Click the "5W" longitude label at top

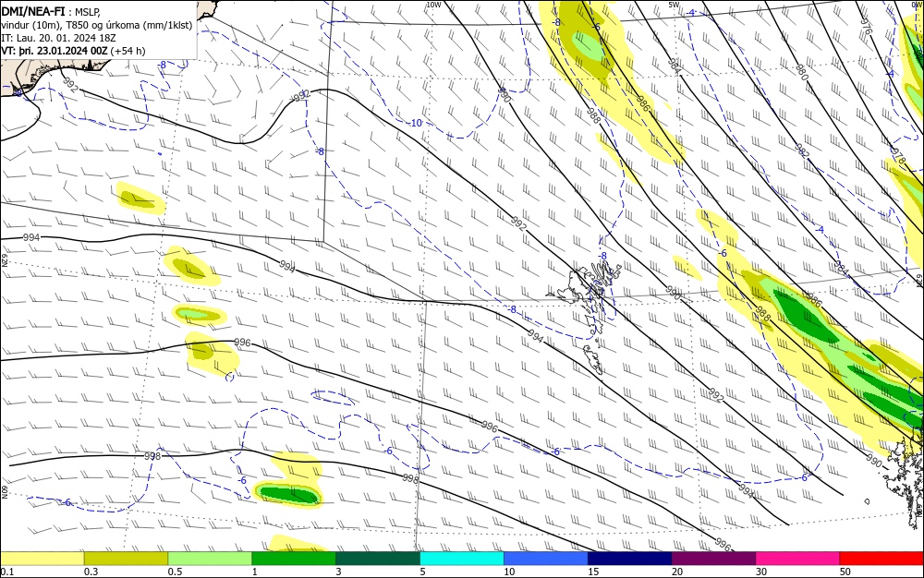[x=674, y=5]
